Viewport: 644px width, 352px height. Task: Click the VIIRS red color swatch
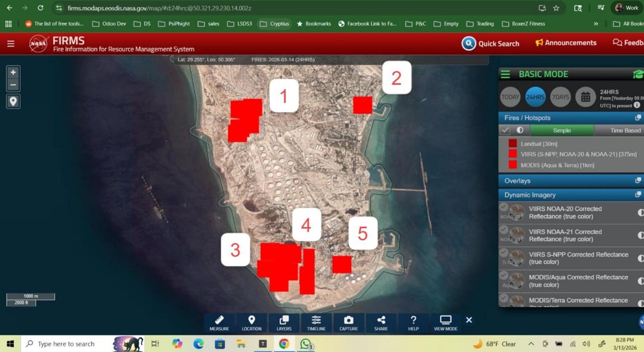coord(513,154)
